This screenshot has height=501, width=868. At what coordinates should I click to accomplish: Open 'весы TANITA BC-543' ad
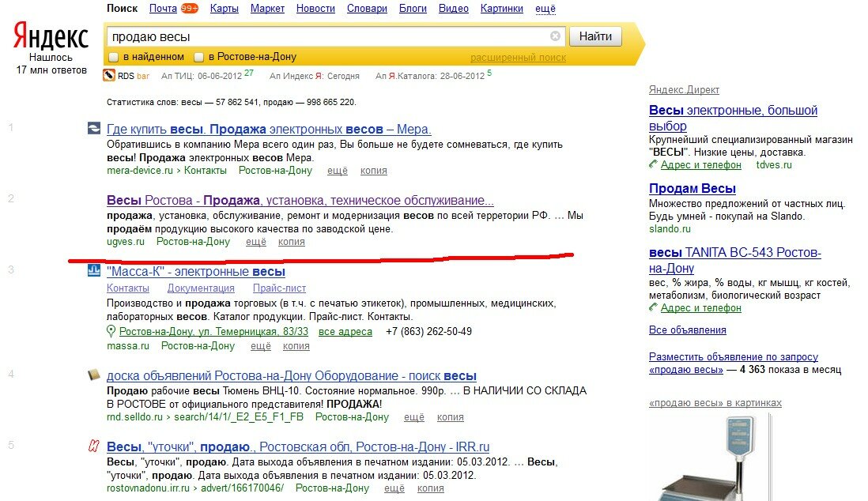[x=734, y=260]
